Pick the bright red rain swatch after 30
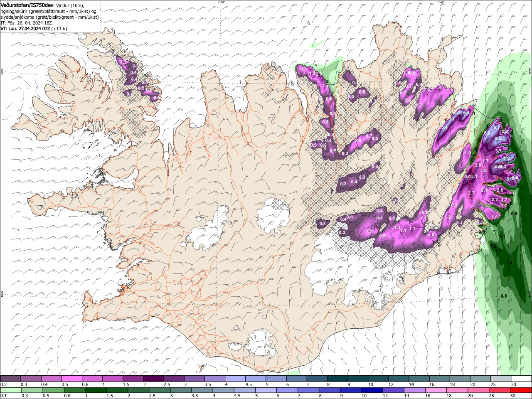This screenshot has height=399, width=532. (521, 390)
